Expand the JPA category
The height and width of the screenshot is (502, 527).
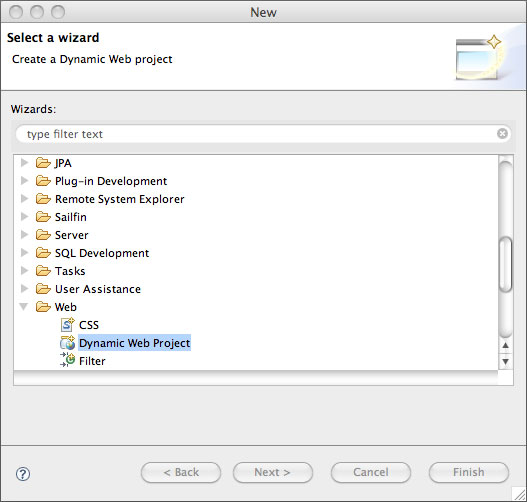click(24, 163)
